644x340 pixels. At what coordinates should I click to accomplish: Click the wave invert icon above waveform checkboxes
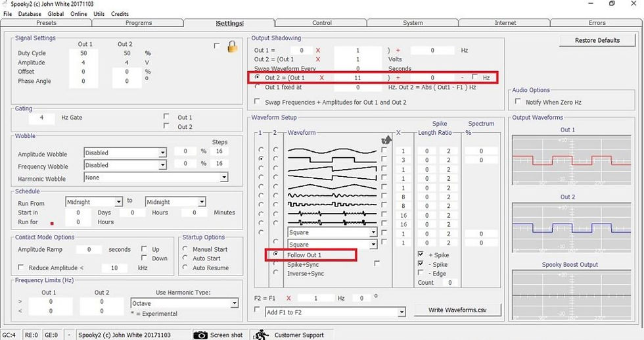(386, 140)
